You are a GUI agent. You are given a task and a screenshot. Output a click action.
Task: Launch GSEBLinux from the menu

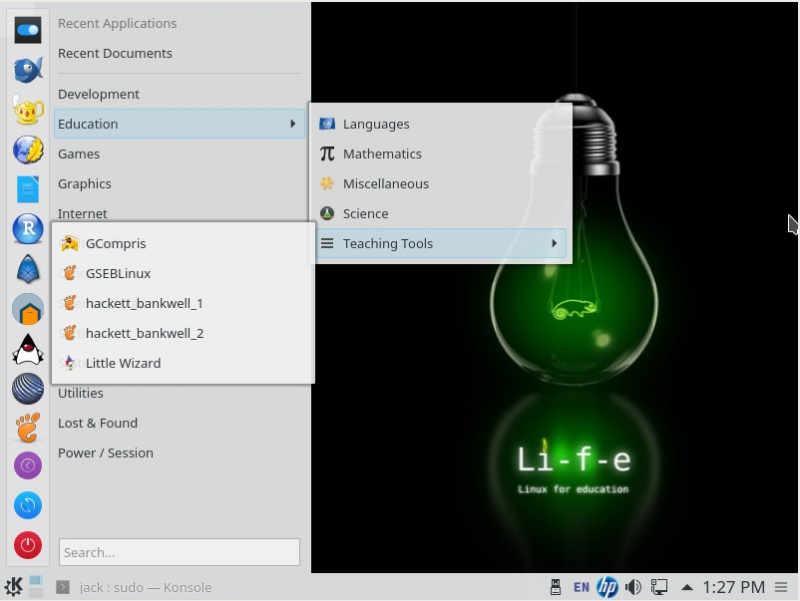(121, 273)
